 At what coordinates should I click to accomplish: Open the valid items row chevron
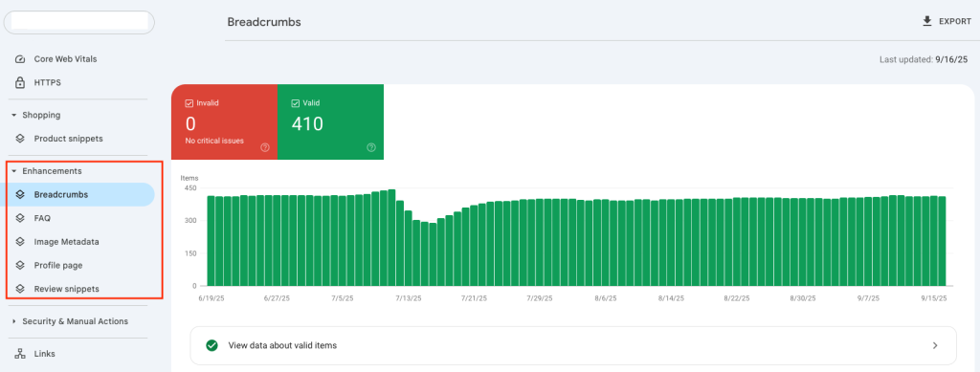(x=935, y=345)
